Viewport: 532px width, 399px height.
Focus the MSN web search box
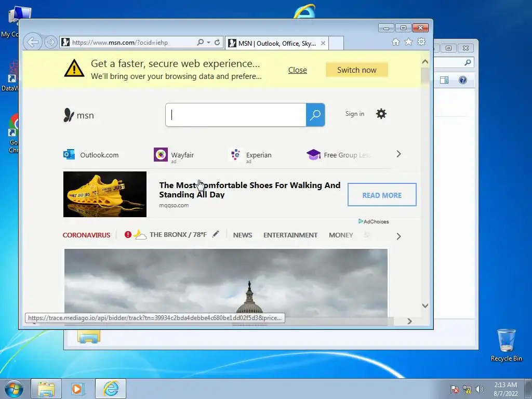click(236, 115)
